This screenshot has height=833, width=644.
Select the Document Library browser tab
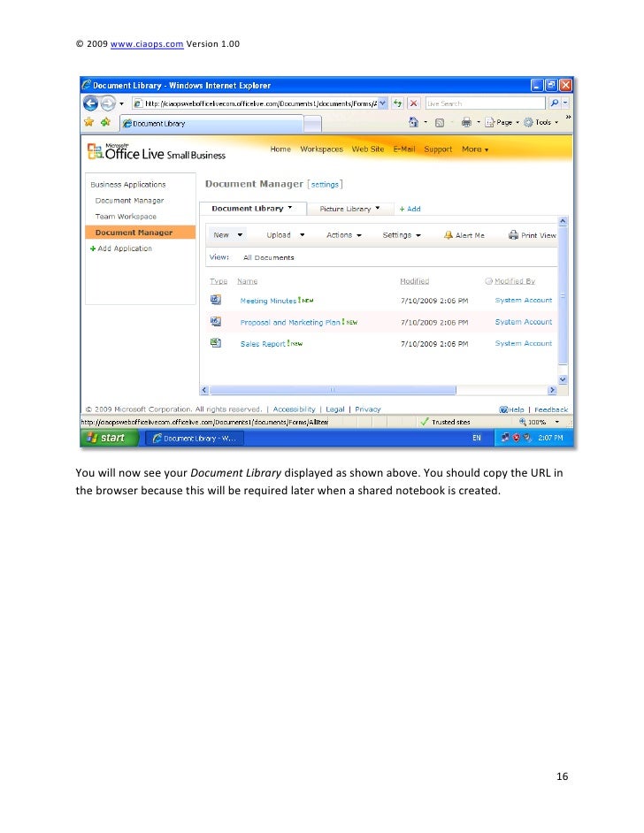(211, 123)
